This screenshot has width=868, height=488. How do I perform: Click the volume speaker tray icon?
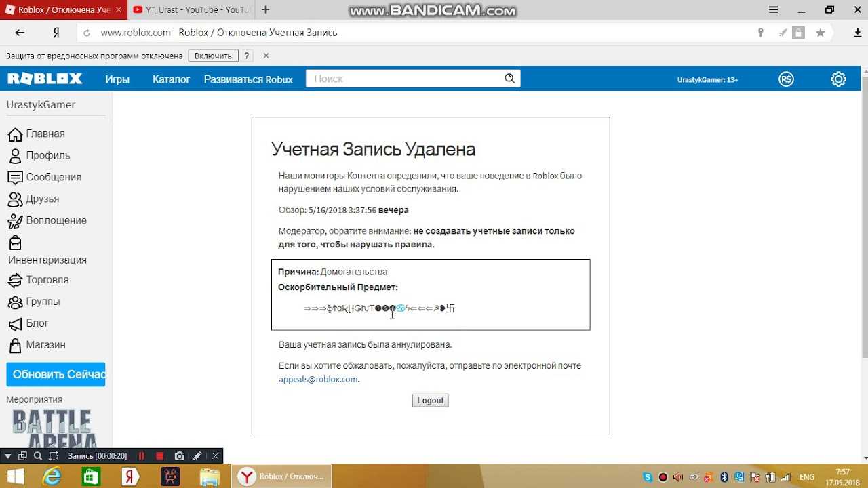tap(677, 477)
